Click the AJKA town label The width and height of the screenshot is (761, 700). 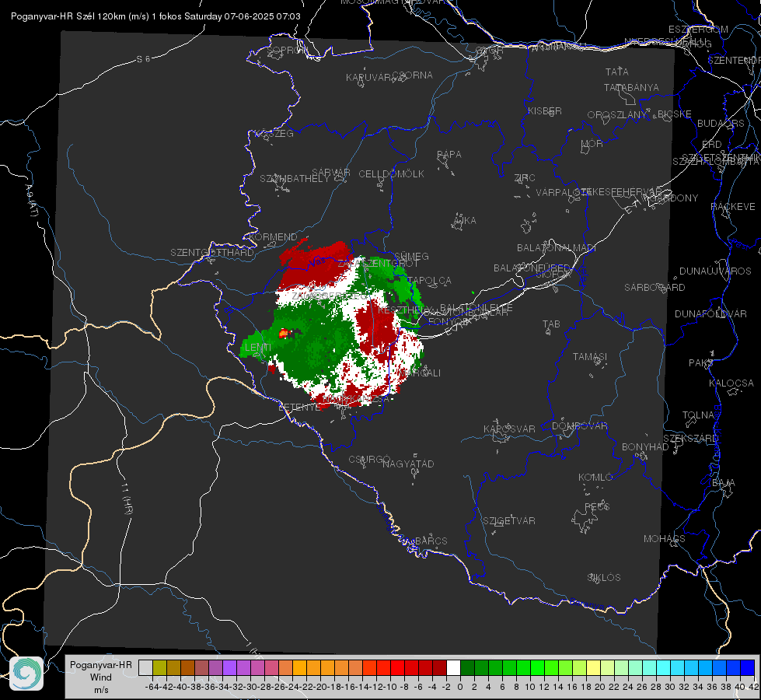point(465,221)
